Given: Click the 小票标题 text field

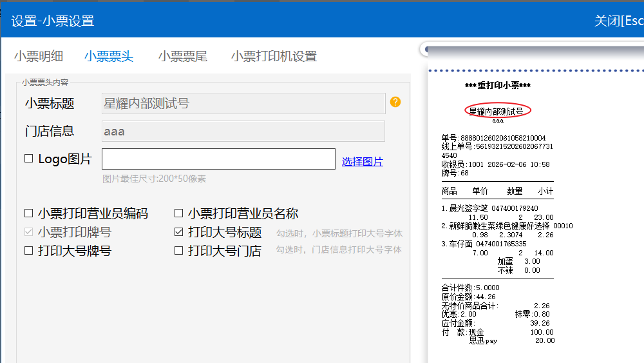Looking at the screenshot, I should click(243, 103).
